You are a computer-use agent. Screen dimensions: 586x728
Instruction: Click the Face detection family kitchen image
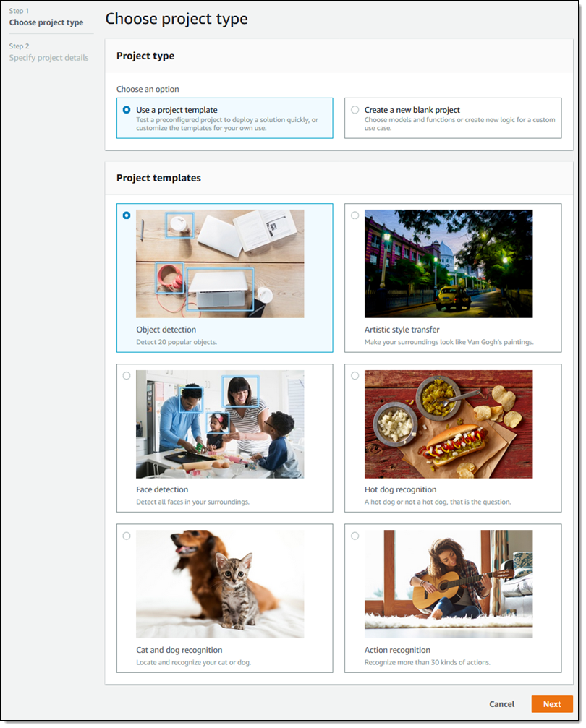(x=220, y=424)
